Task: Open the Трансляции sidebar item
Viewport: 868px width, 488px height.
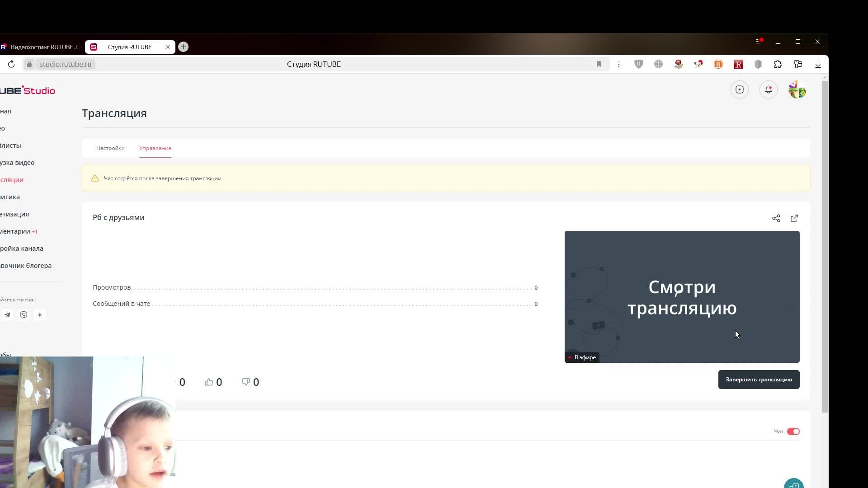Action: point(12,180)
